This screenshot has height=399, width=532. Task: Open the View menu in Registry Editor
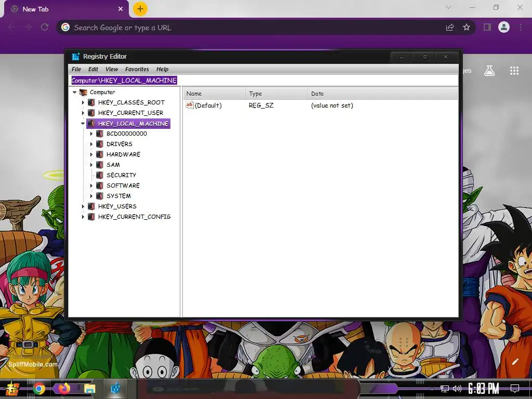coord(112,69)
